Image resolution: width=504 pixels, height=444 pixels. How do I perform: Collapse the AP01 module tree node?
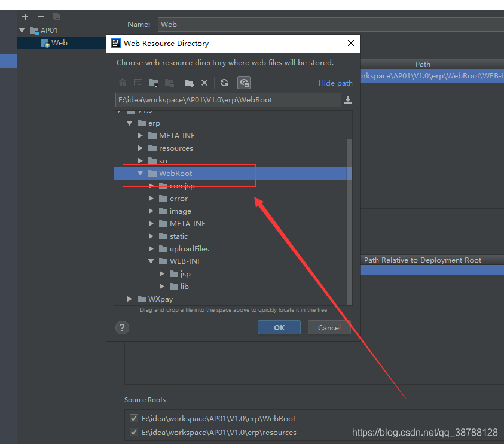pos(22,31)
